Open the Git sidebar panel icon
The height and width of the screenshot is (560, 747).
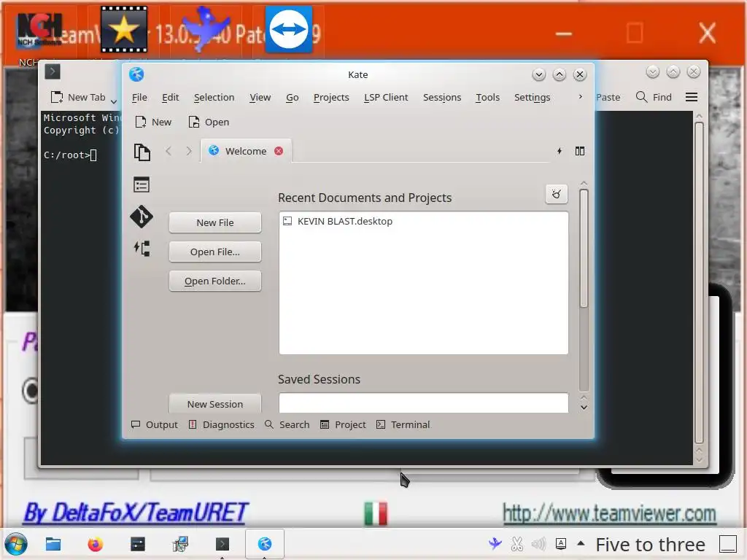click(142, 216)
